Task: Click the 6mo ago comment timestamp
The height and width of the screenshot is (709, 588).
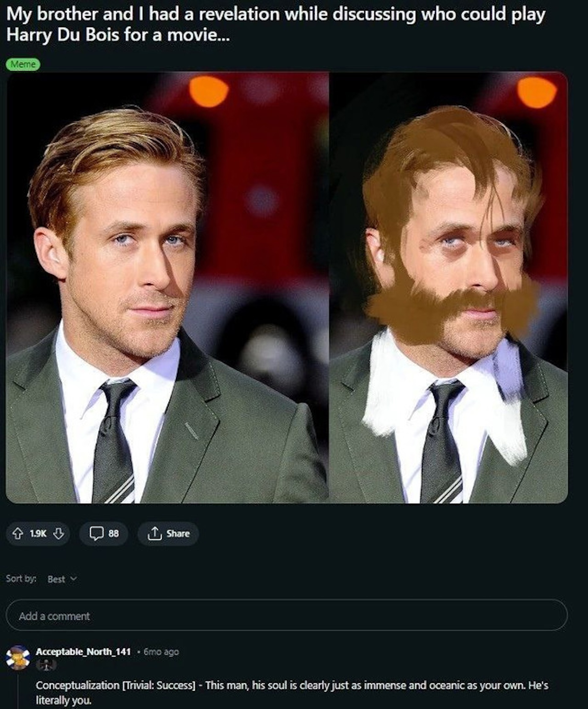Action: 161,652
